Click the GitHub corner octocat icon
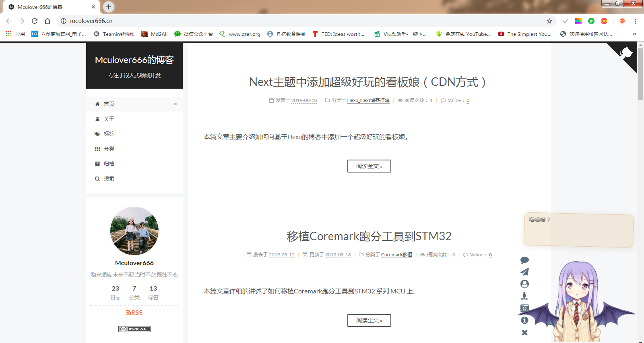644x343 pixels. [x=626, y=54]
